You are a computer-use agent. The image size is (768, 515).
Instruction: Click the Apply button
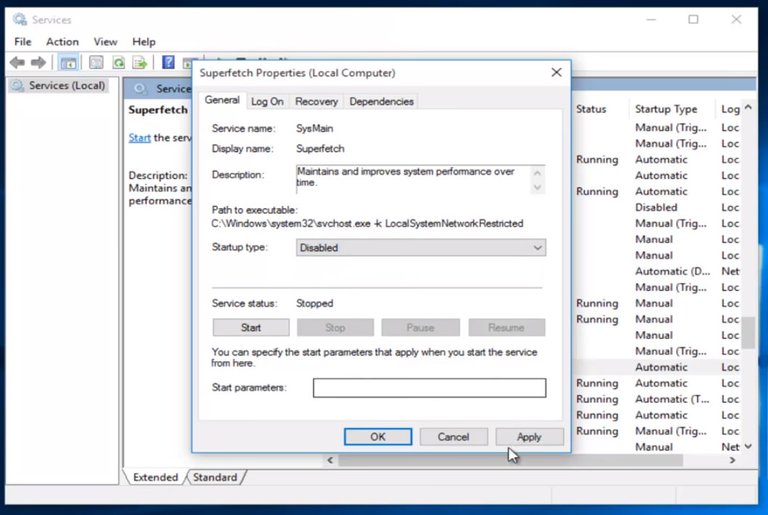529,437
